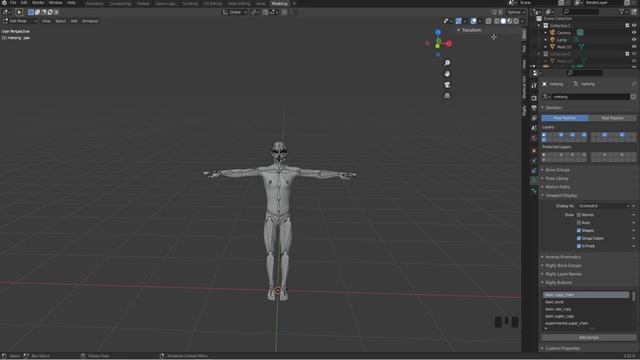This screenshot has width=640, height=360.
Task: Open the Bone properties tab icon
Action: click(x=534, y=191)
